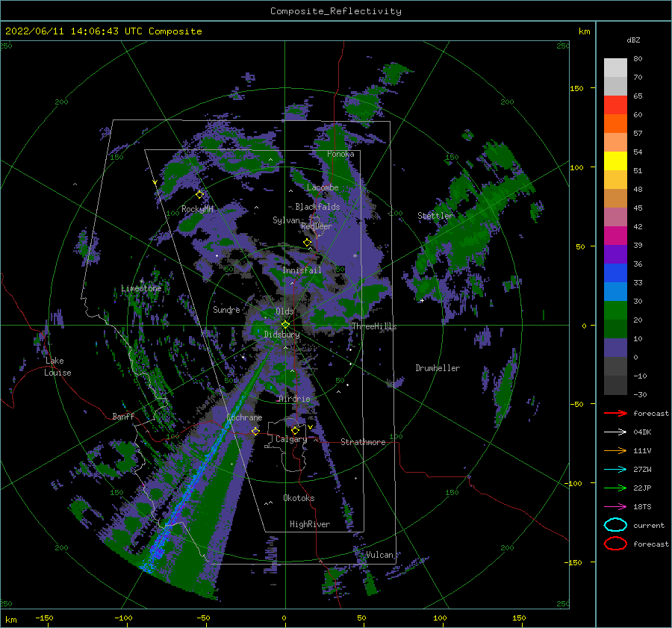Click the Blackfalds town label
672x628 pixels.
[x=317, y=207]
